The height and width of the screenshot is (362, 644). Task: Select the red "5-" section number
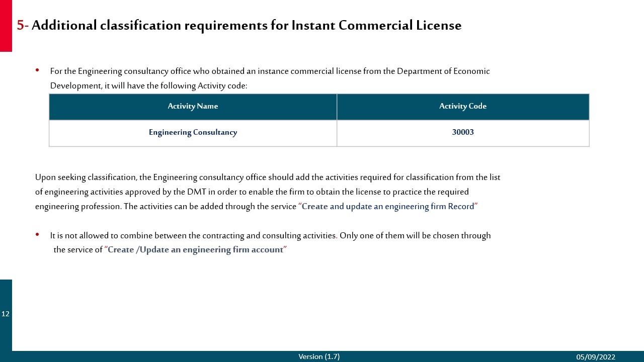22,25
